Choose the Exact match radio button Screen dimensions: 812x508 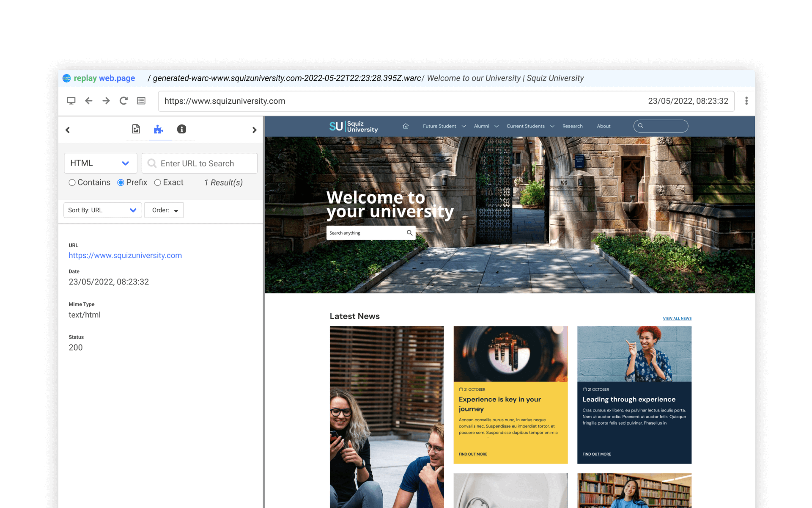(158, 182)
